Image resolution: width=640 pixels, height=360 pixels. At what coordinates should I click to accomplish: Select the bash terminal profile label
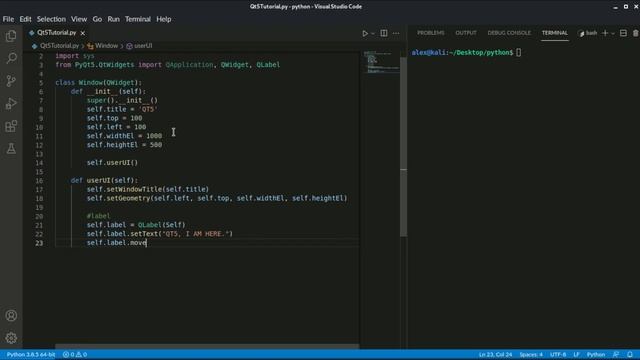click(588, 33)
